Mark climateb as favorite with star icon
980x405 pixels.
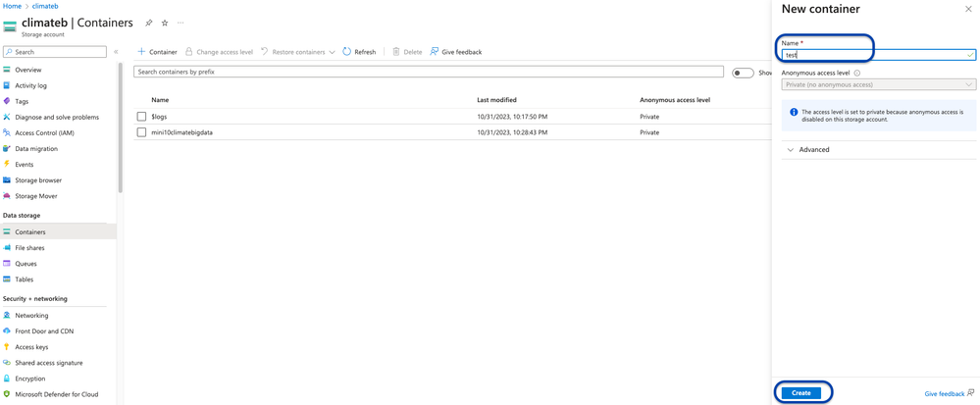165,23
